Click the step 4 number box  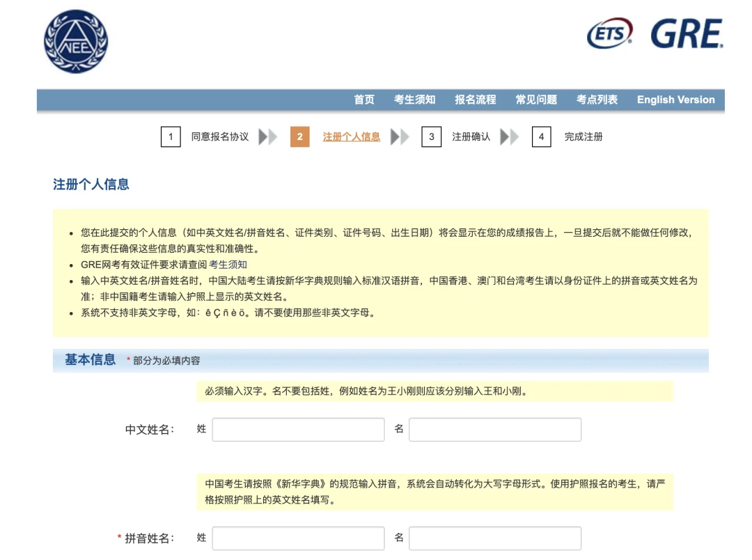coord(542,137)
